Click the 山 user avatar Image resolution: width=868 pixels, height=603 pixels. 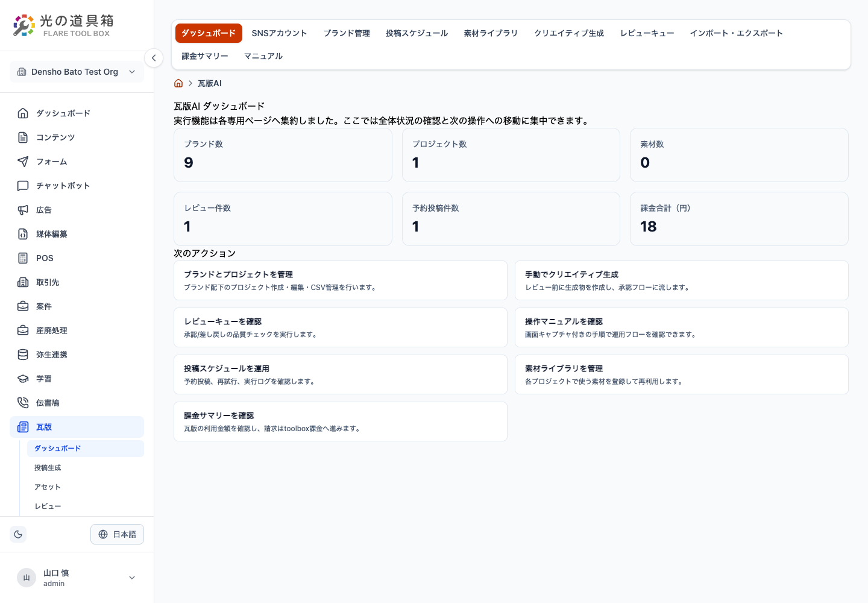coord(27,578)
